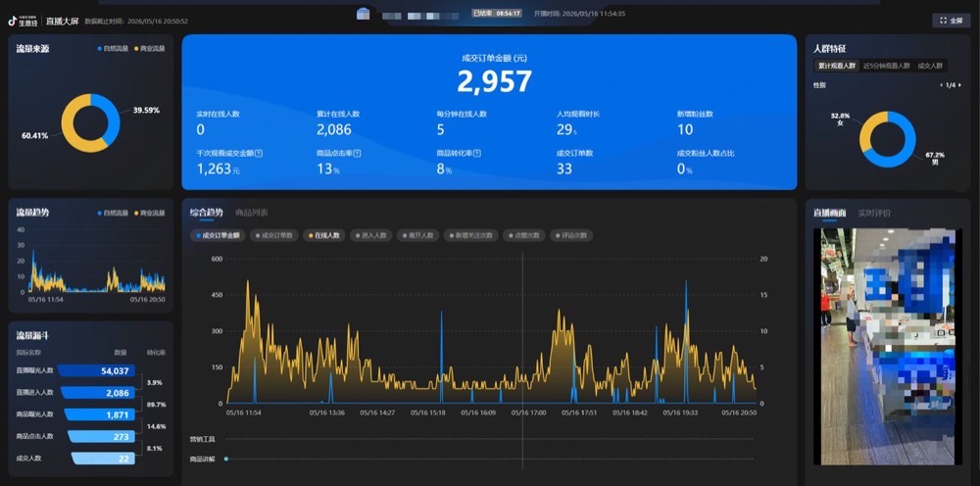
Task: Go to next page of 人群特征 charts
Action: pyautogui.click(x=960, y=85)
